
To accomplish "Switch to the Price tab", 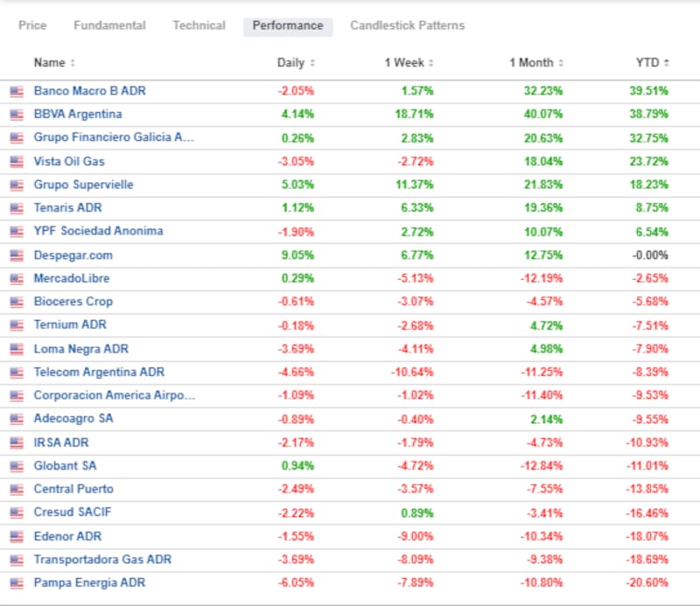I will point(32,25).
